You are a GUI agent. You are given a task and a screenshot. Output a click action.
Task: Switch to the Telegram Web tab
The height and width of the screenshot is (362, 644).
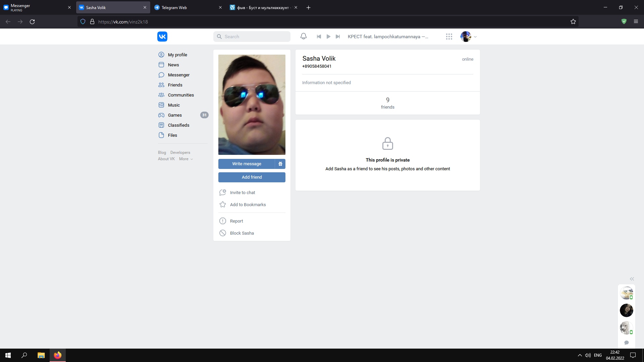pyautogui.click(x=186, y=7)
